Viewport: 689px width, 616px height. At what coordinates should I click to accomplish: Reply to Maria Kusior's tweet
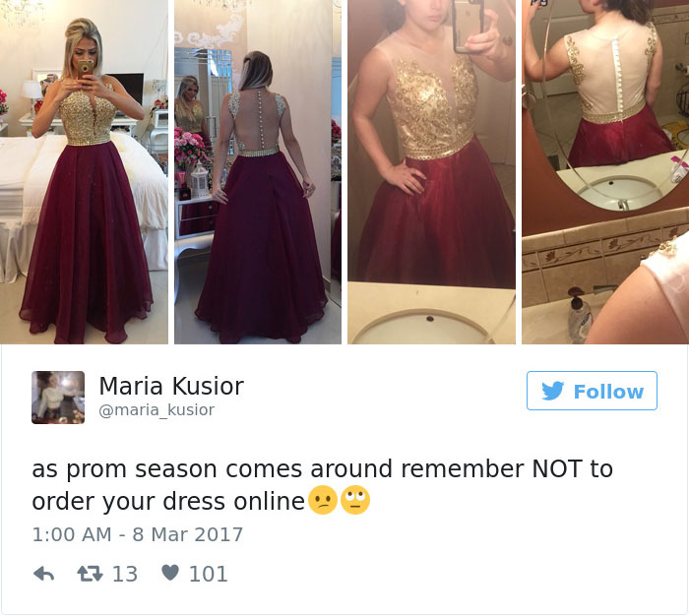click(x=44, y=574)
